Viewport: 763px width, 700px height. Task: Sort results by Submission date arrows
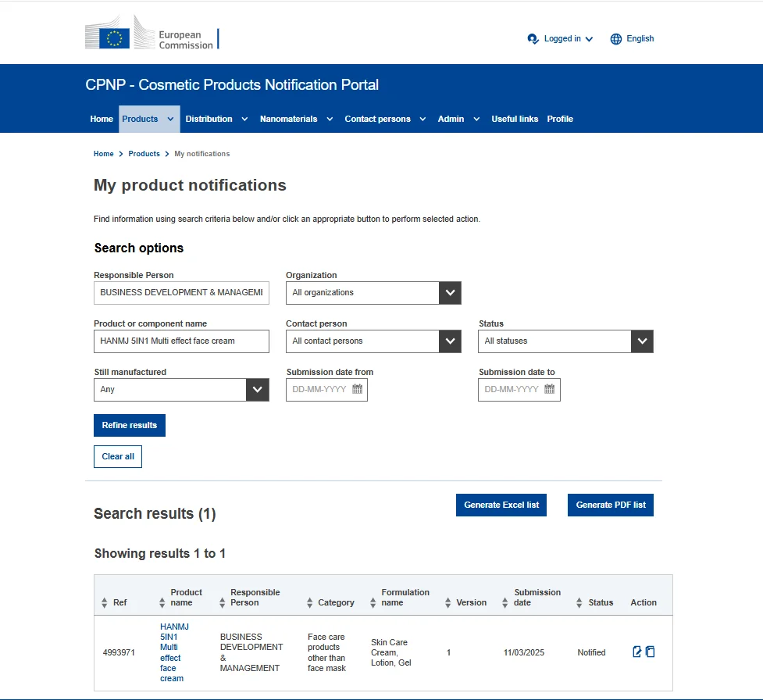[506, 603]
